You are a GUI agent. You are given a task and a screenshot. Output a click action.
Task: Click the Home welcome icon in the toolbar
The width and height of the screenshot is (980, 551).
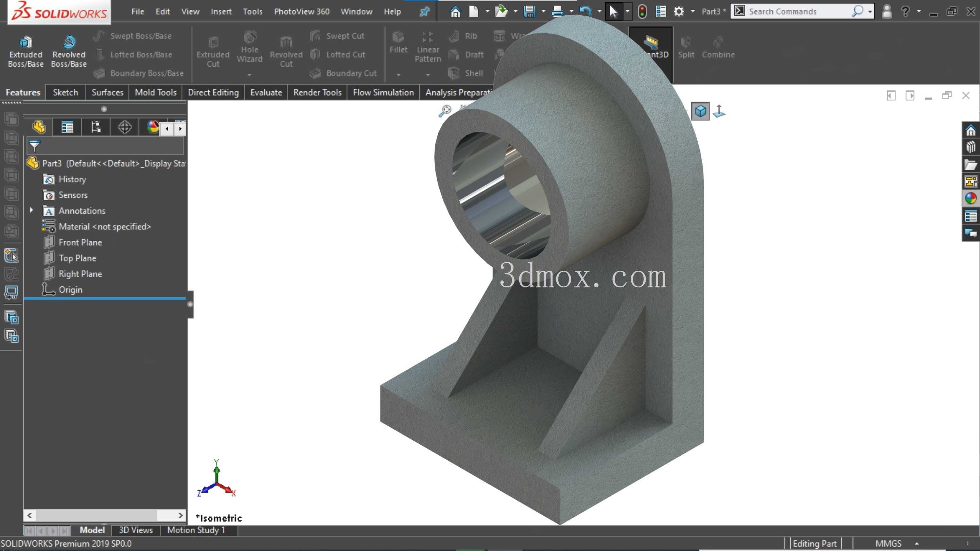[455, 12]
